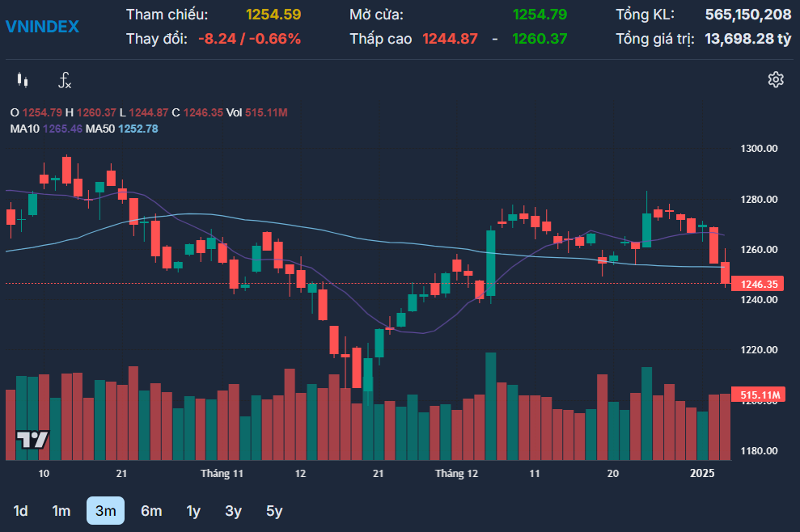Click the TradingView logo on chart
The image size is (800, 532).
pyautogui.click(x=33, y=440)
